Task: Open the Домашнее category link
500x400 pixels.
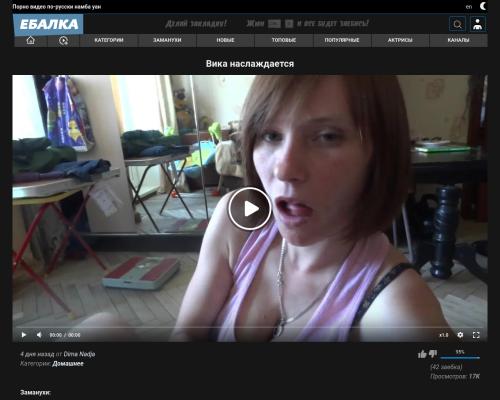Action: coord(68,364)
